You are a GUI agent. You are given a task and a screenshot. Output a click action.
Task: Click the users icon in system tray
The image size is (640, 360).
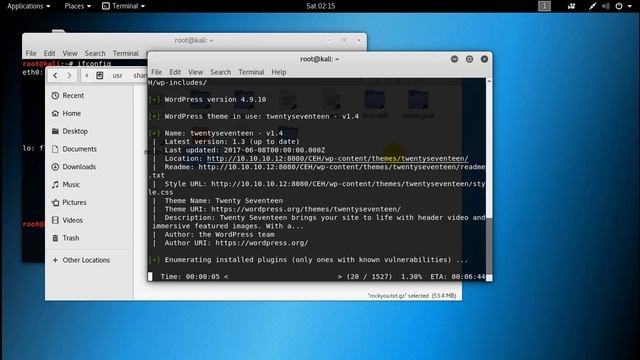pyautogui.click(x=571, y=6)
